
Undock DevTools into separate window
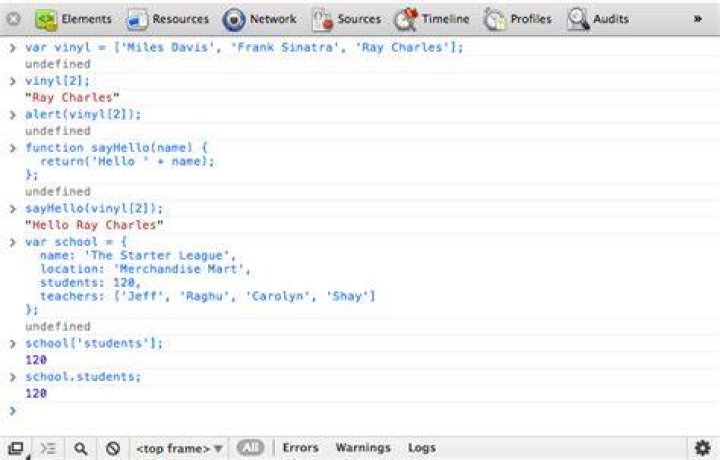pyautogui.click(x=16, y=448)
